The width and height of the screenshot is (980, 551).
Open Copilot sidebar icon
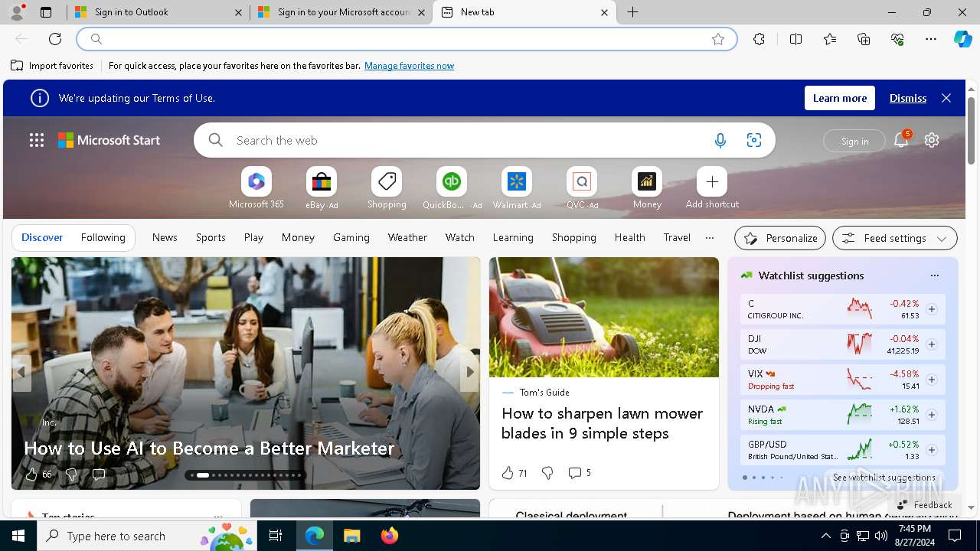[962, 39]
